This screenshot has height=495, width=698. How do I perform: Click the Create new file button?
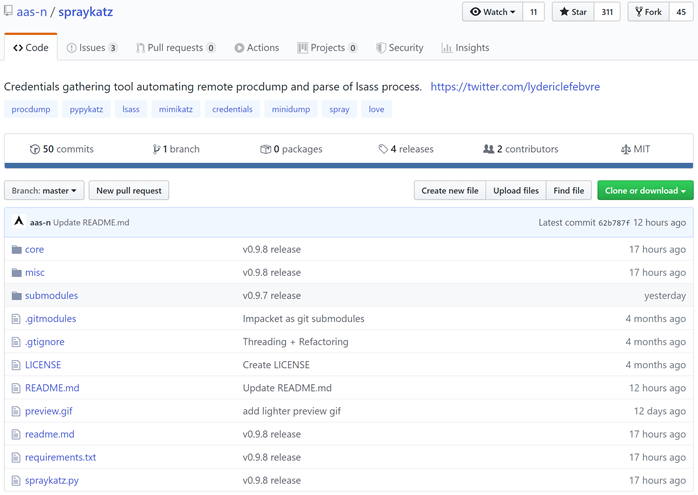point(450,191)
